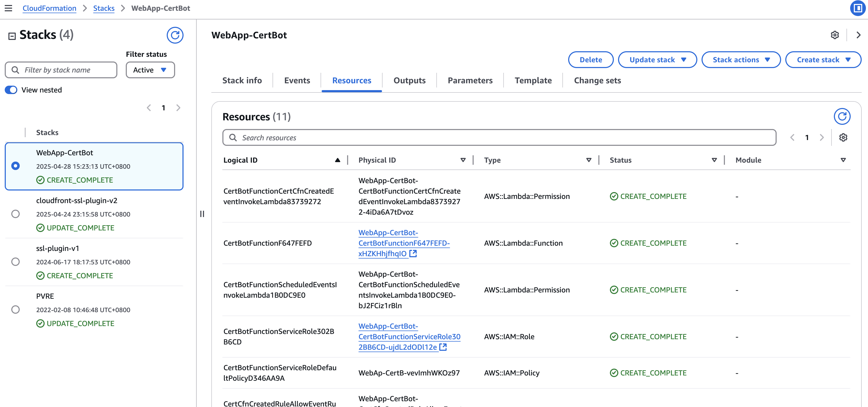Click the WebAp-CertB-vevImhWKOz97 physical ID

(409, 373)
